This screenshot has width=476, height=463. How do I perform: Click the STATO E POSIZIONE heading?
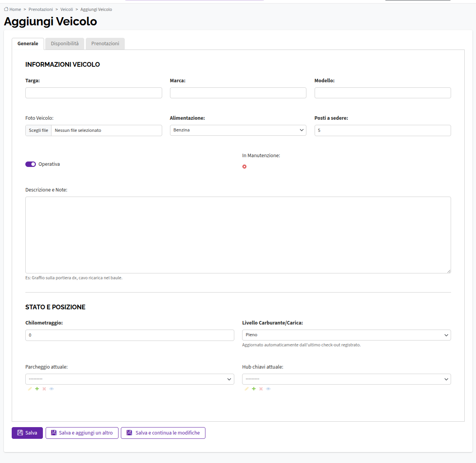tap(55, 307)
